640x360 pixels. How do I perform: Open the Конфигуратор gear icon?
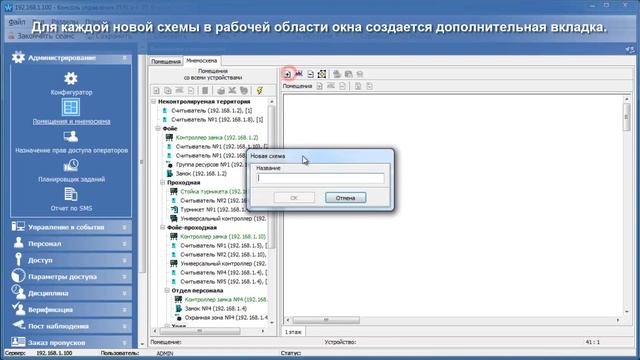click(71, 78)
